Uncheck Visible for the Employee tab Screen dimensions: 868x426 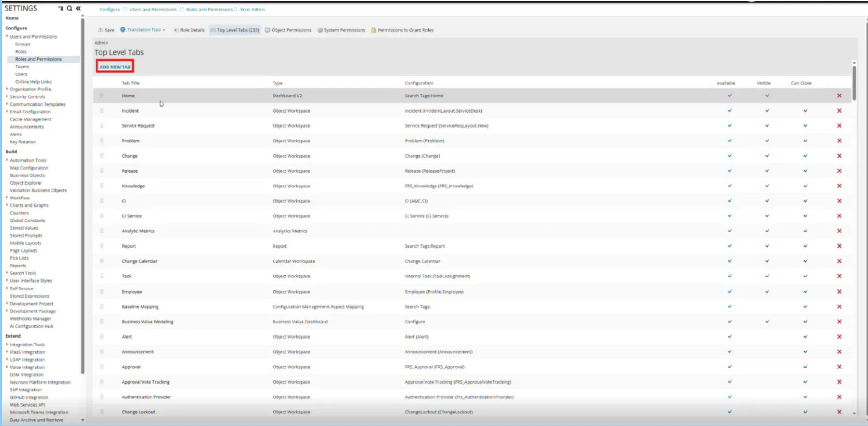767,292
